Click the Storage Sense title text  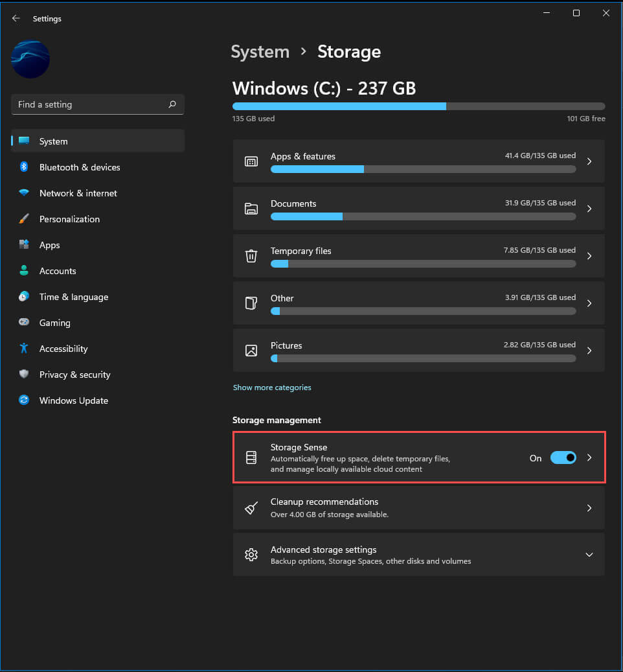299,447
